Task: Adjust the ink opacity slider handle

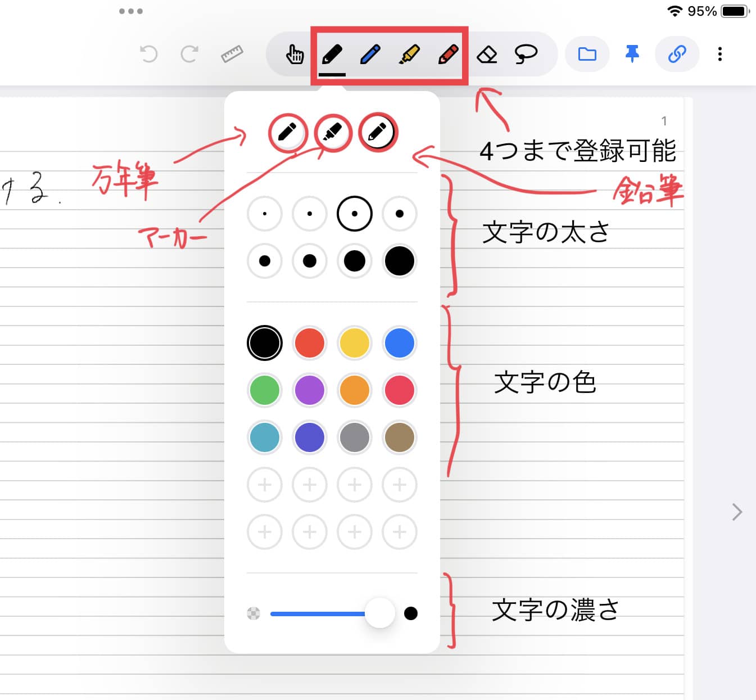Action: click(380, 613)
